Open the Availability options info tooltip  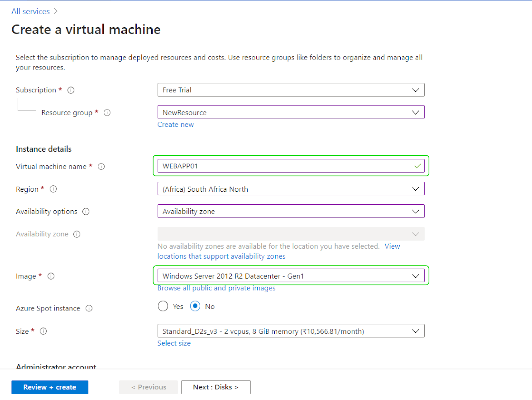coord(85,211)
